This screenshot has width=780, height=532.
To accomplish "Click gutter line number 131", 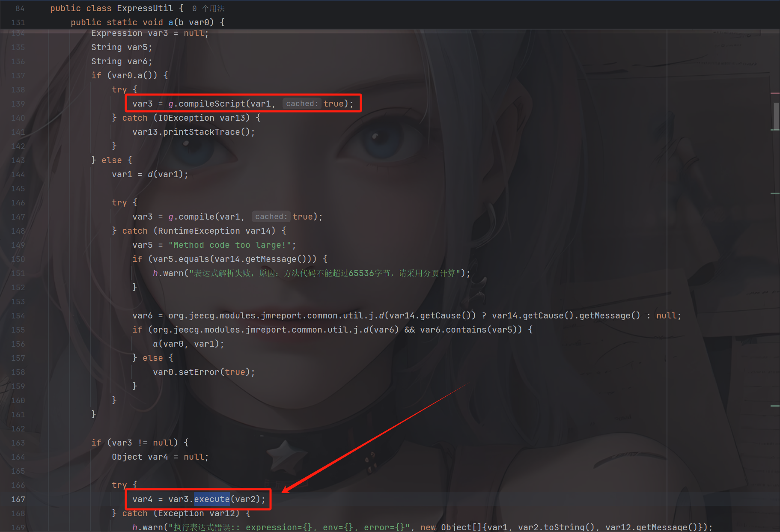I will tap(18, 22).
